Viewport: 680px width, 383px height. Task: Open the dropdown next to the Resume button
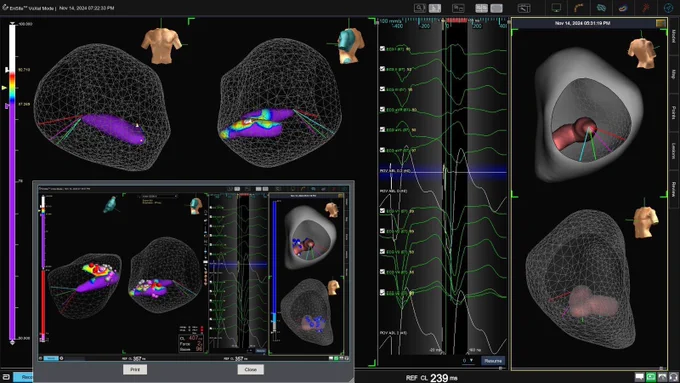tap(468, 360)
